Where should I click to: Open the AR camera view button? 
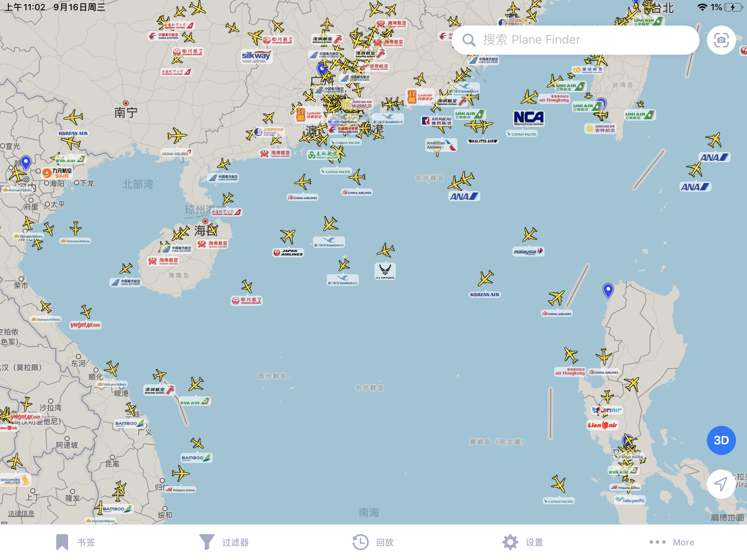[721, 40]
